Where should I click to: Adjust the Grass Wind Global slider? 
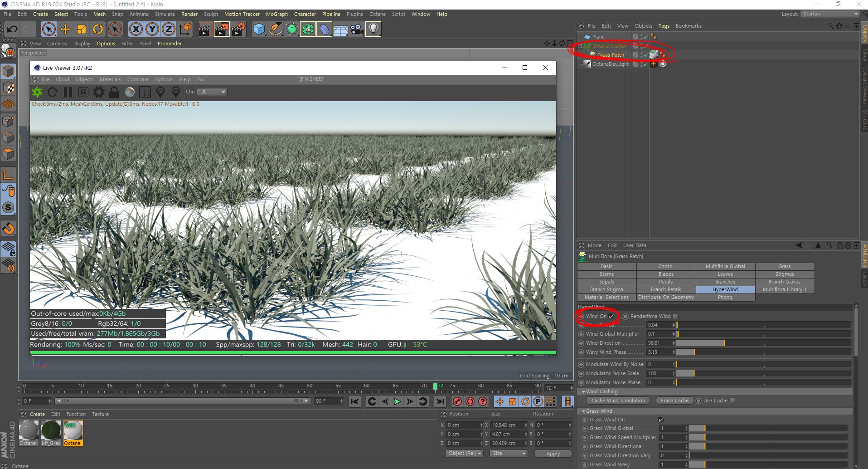point(768,428)
